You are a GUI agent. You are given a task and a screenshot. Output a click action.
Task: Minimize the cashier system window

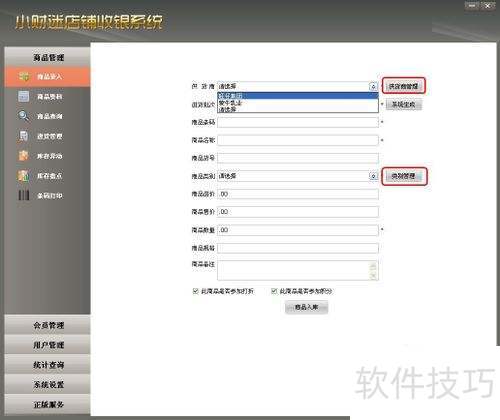472,5
